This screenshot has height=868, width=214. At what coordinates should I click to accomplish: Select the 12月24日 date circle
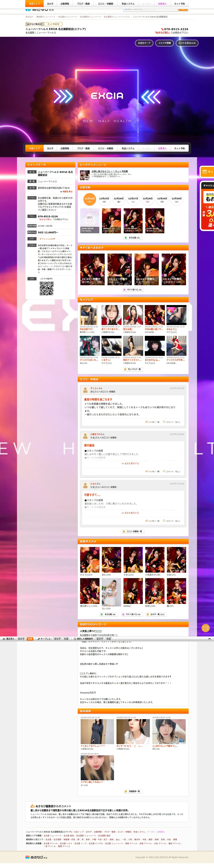pos(89,200)
